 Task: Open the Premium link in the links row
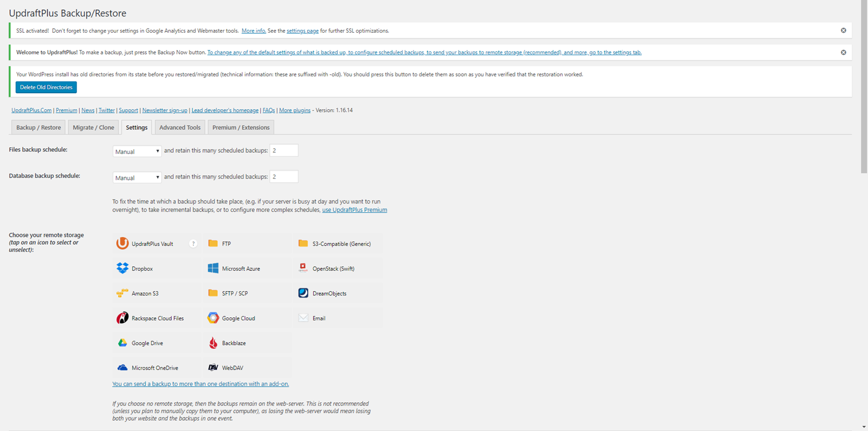(66, 110)
